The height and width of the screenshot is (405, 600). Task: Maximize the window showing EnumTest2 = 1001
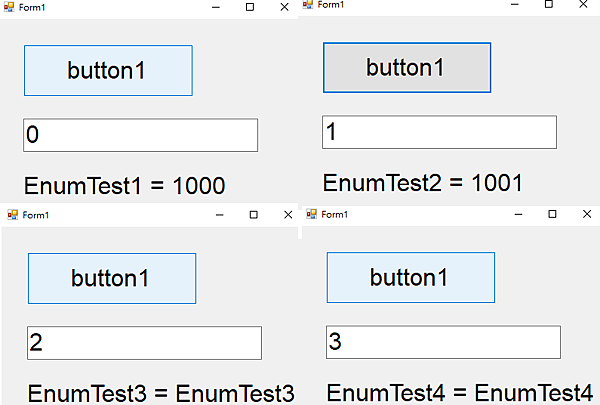click(549, 4)
